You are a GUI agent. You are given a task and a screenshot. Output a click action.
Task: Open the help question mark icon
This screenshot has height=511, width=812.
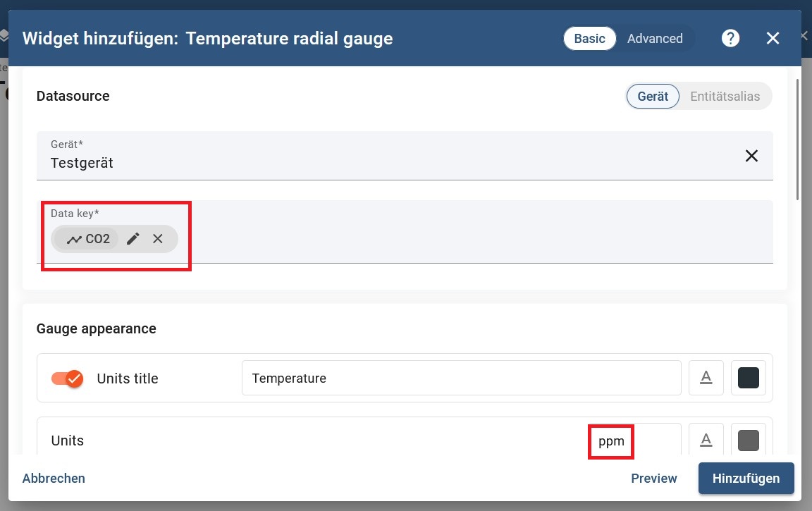click(x=731, y=38)
